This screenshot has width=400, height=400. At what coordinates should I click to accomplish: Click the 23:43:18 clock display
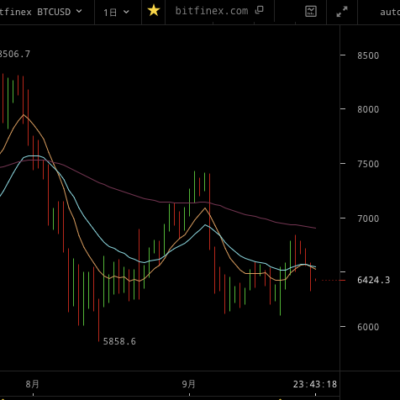click(315, 384)
